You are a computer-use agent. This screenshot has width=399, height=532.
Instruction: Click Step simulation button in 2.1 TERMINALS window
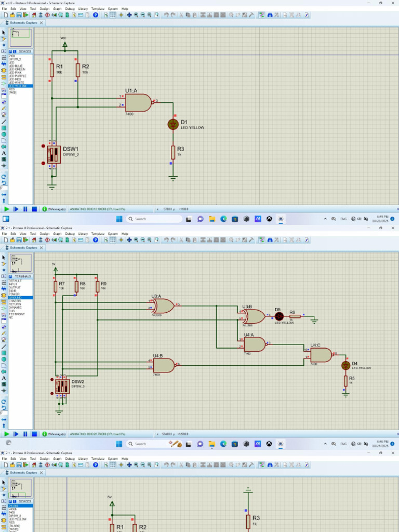click(x=16, y=434)
